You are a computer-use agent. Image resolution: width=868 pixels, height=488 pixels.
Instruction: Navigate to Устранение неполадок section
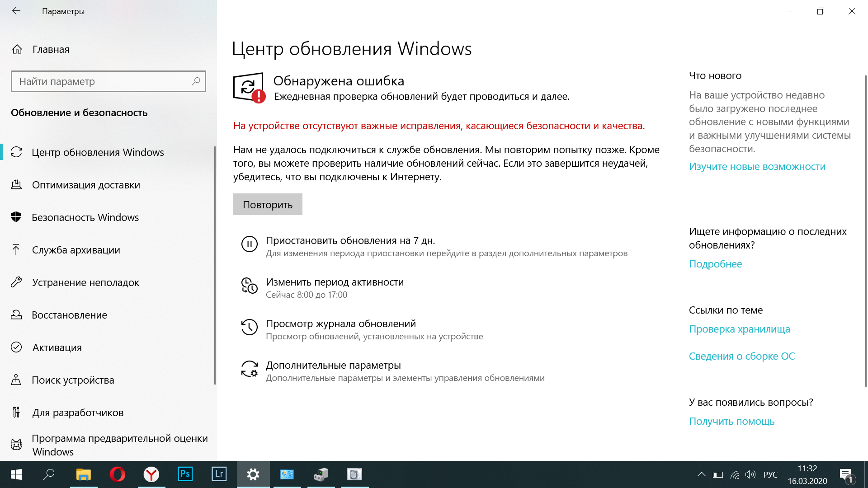click(86, 282)
